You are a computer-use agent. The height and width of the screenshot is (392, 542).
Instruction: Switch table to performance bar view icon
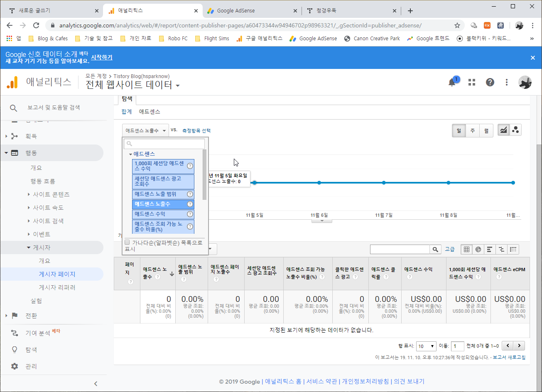tap(490, 250)
